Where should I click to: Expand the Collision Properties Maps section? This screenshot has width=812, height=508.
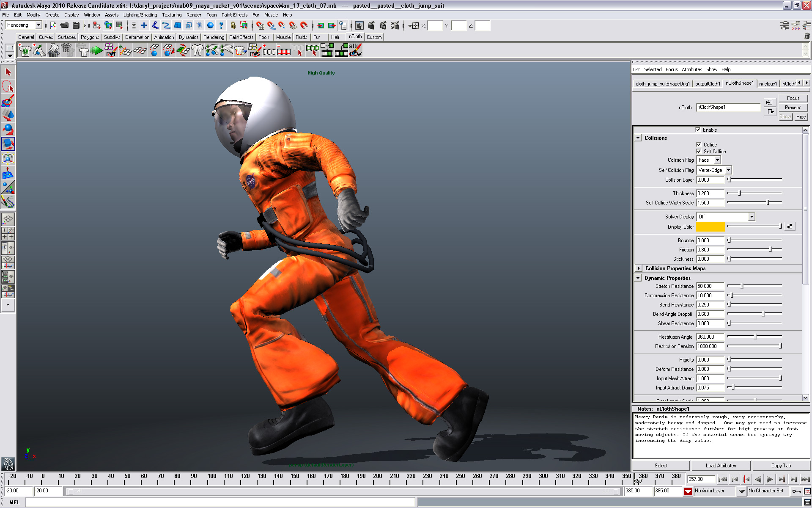tap(639, 268)
